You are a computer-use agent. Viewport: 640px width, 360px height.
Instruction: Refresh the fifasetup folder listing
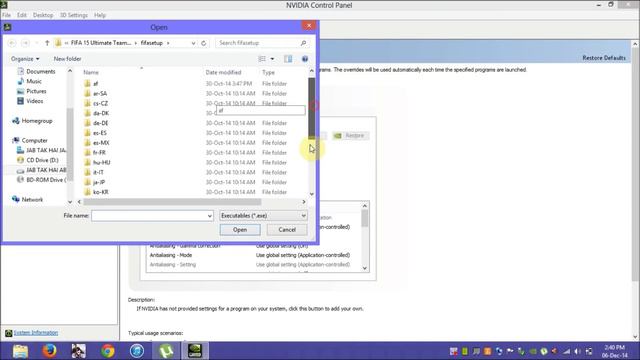pos(204,43)
